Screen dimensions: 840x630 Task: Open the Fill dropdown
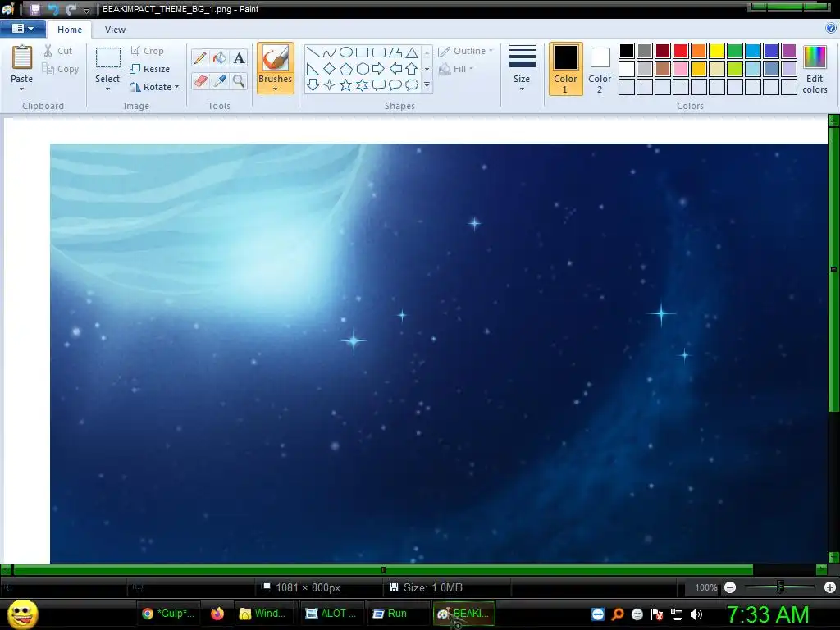456,69
